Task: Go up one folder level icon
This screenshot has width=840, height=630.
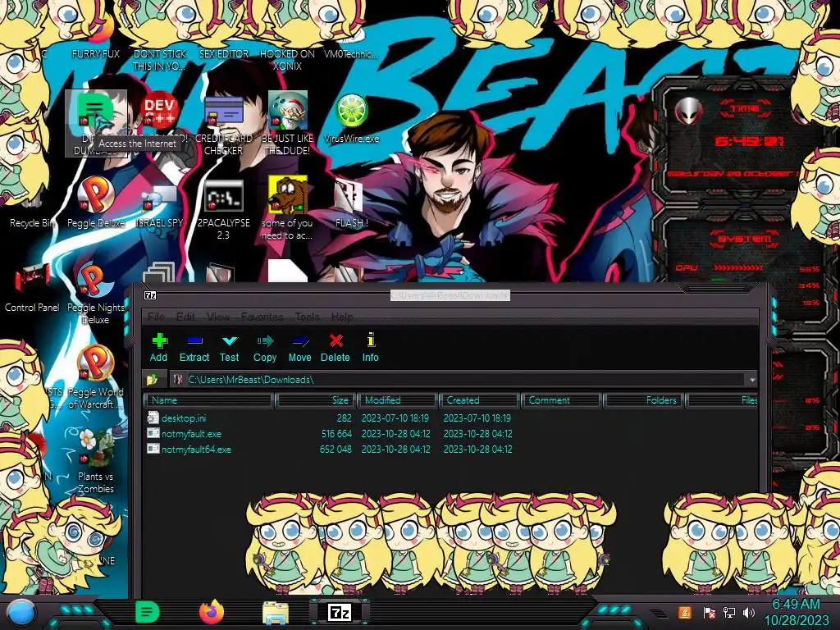Action: coord(152,379)
